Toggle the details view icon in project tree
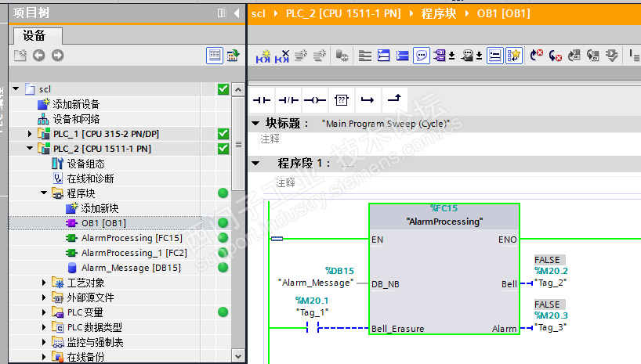This screenshot has width=641, height=364. (215, 55)
